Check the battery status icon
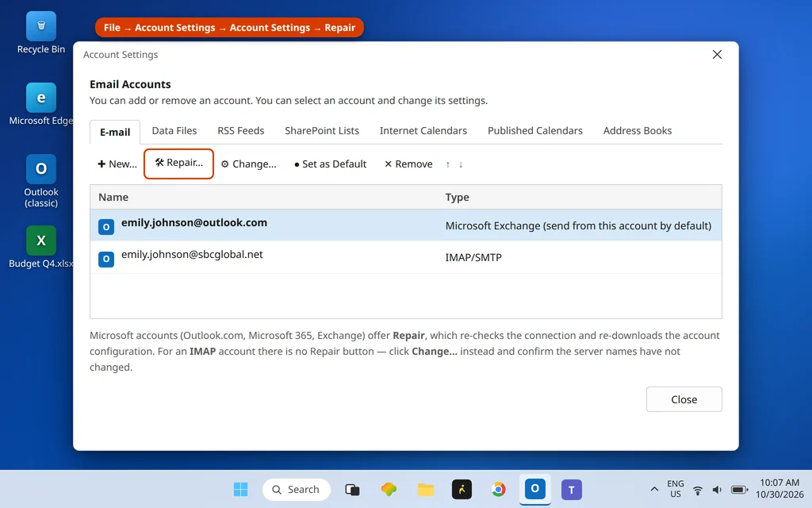 pyautogui.click(x=739, y=490)
